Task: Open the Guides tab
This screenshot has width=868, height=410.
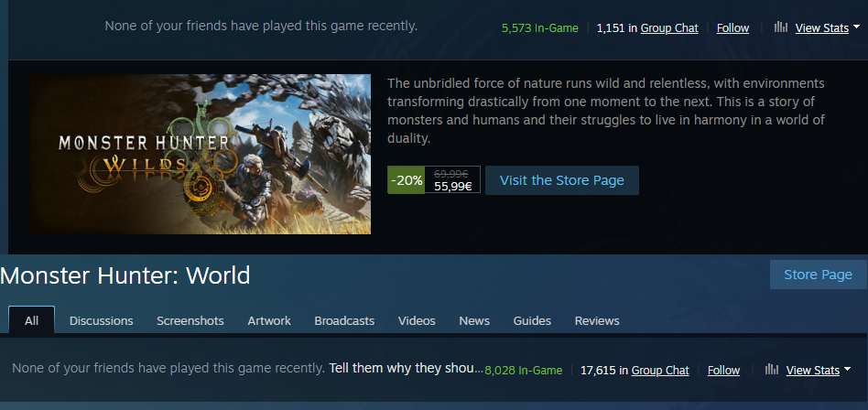Action: tap(532, 321)
